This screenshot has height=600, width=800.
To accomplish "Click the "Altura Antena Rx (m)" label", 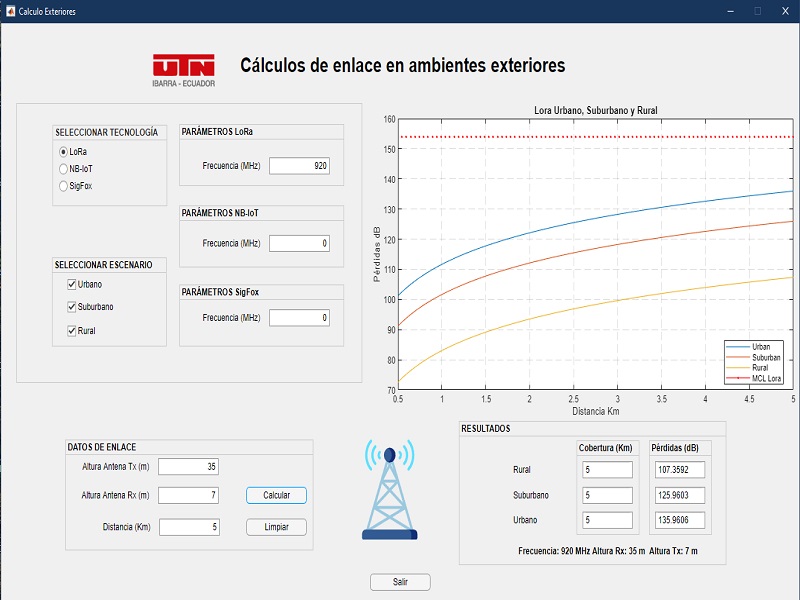I will coord(115,495).
